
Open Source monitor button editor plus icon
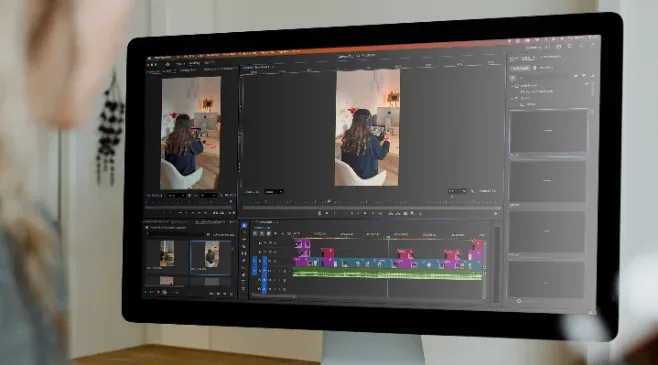233,213
